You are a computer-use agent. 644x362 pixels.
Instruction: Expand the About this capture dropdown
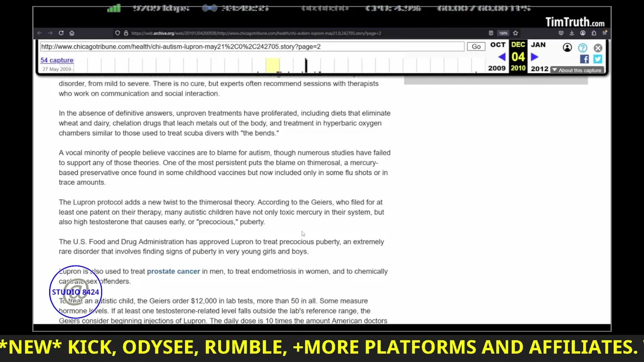click(x=577, y=70)
